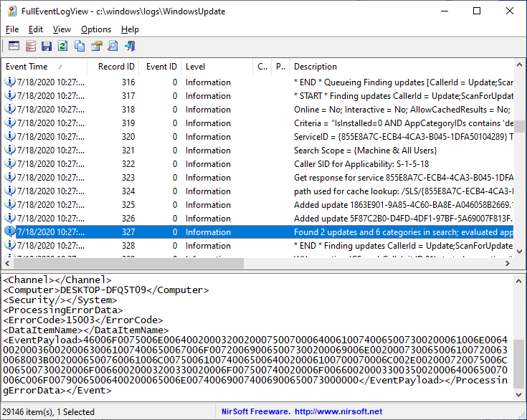Screen dimensions: 527x420
Task: Open the View menu
Action: pyautogui.click(x=62, y=29)
